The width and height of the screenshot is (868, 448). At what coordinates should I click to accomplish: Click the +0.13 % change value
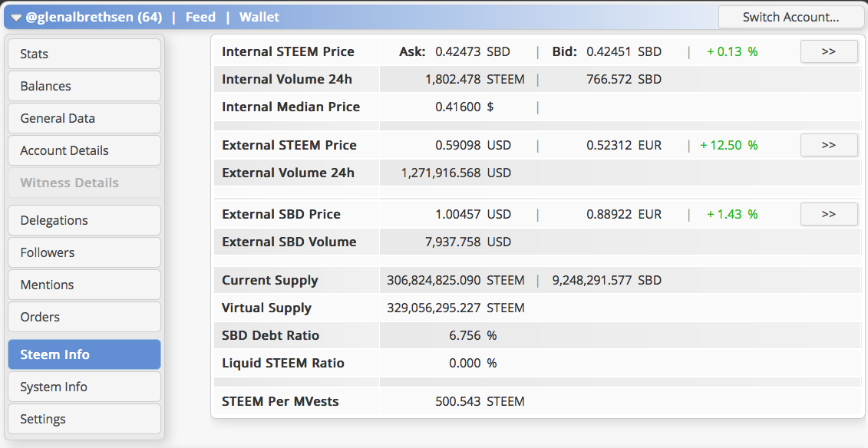(732, 51)
